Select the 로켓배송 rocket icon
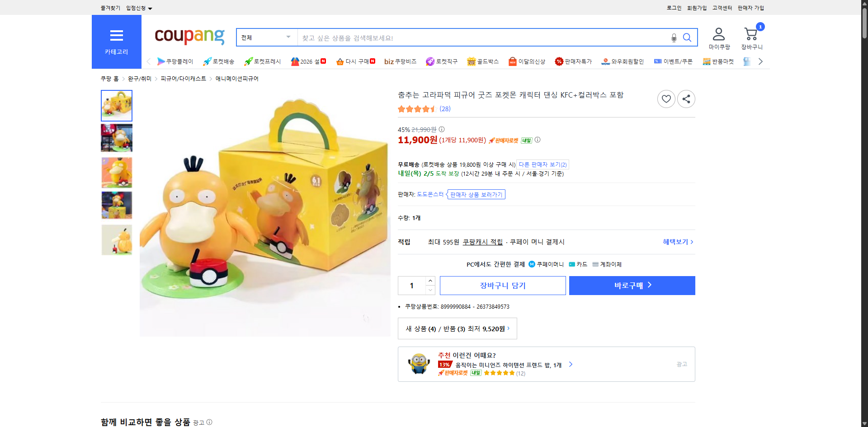 tap(207, 61)
